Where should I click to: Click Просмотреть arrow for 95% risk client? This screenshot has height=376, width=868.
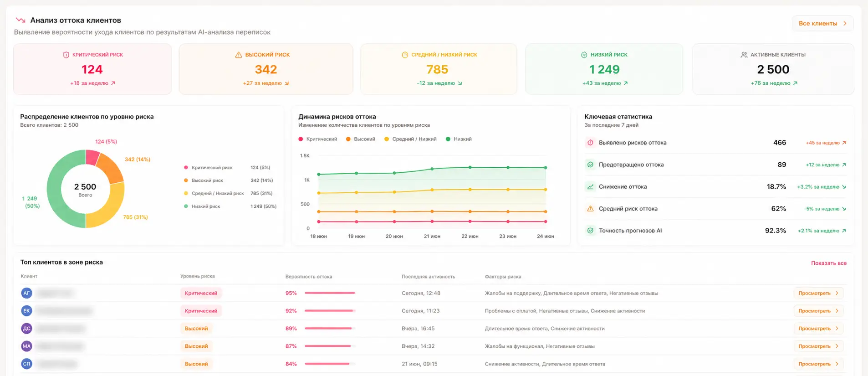tap(837, 293)
